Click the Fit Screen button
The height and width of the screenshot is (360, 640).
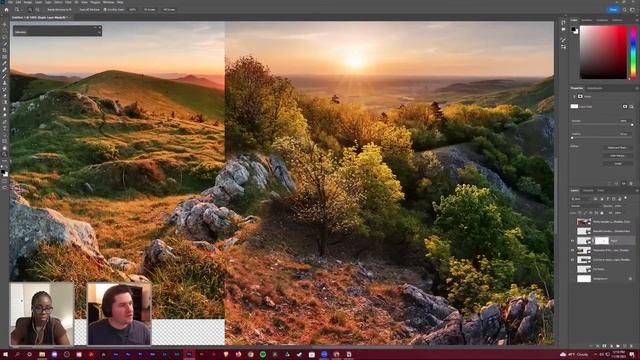tap(150, 9)
